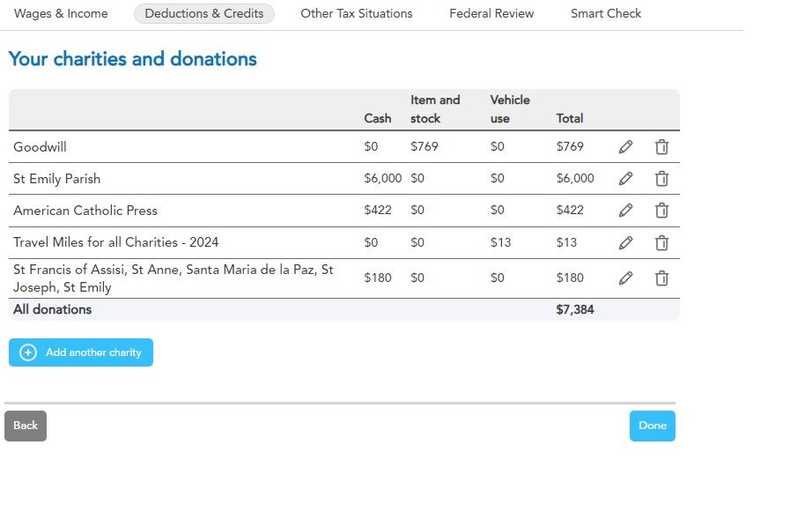Open the Smart Check tab
Screen dimensions: 812x519
tap(605, 13)
